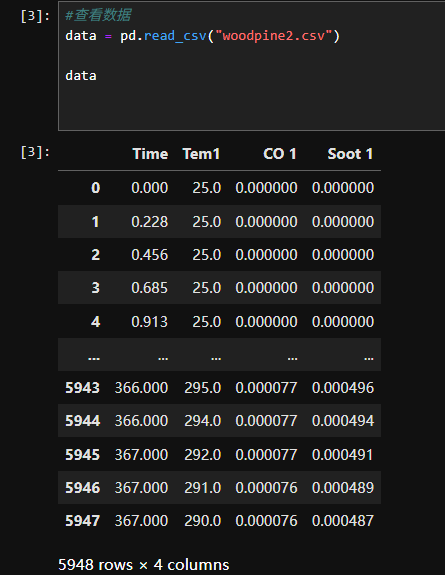The width and height of the screenshot is (445, 575).
Task: Click row index 2
Action: click(x=95, y=255)
